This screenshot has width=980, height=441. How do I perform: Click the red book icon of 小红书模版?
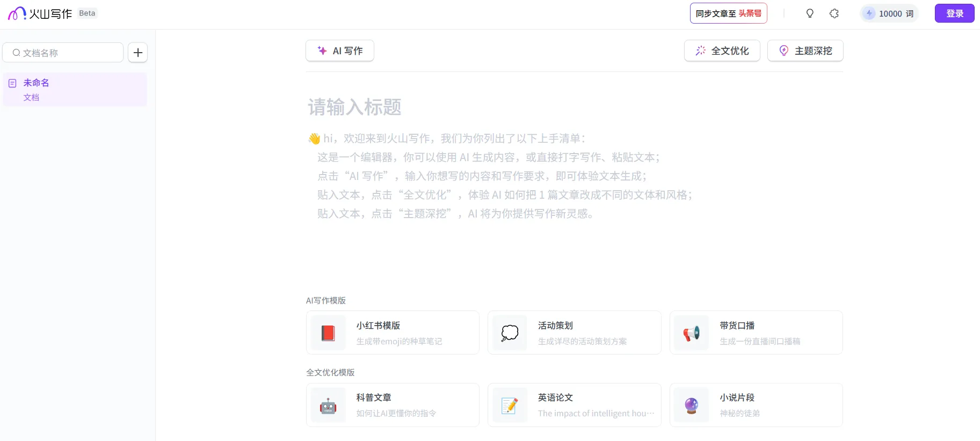[x=328, y=333]
